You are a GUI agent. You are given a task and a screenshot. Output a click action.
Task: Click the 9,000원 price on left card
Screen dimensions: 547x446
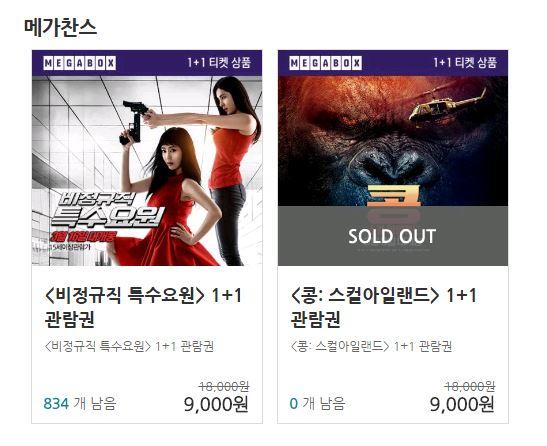coord(216,404)
